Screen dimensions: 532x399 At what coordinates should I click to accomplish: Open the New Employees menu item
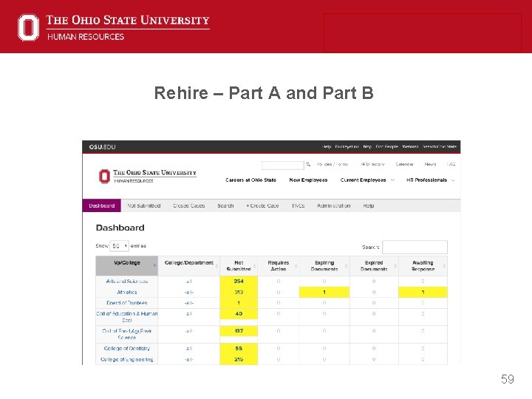click(x=308, y=180)
